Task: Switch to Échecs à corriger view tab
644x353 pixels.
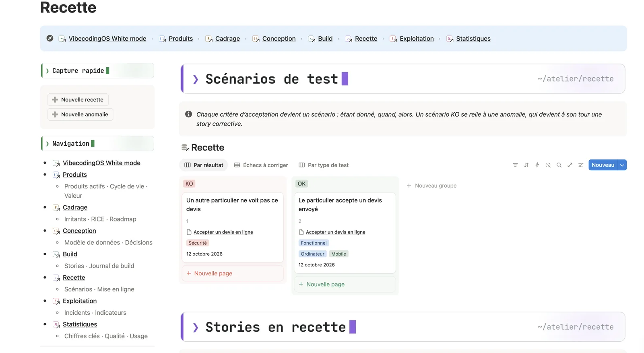Action: 261,165
